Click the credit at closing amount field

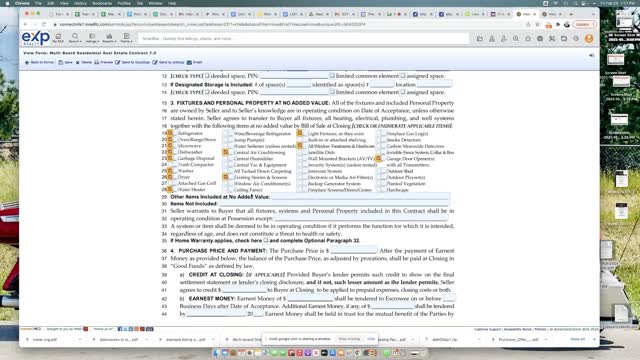(244, 290)
